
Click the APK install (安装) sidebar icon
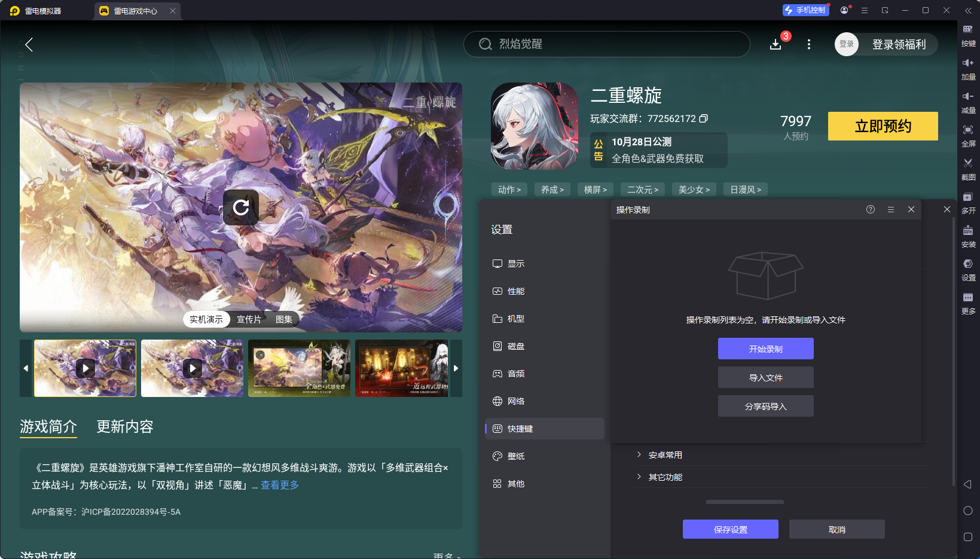pyautogui.click(x=969, y=236)
